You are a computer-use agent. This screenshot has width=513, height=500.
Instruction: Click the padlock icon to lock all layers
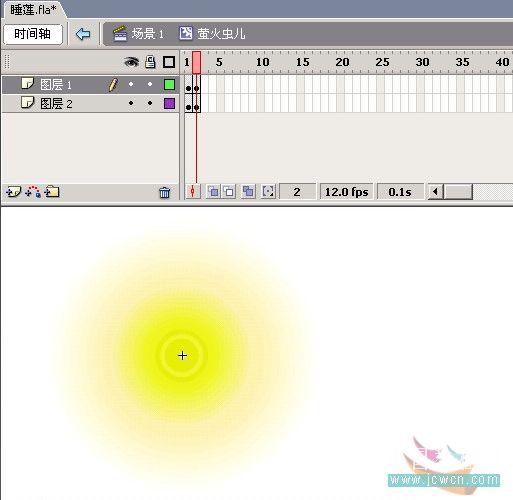pyautogui.click(x=150, y=62)
